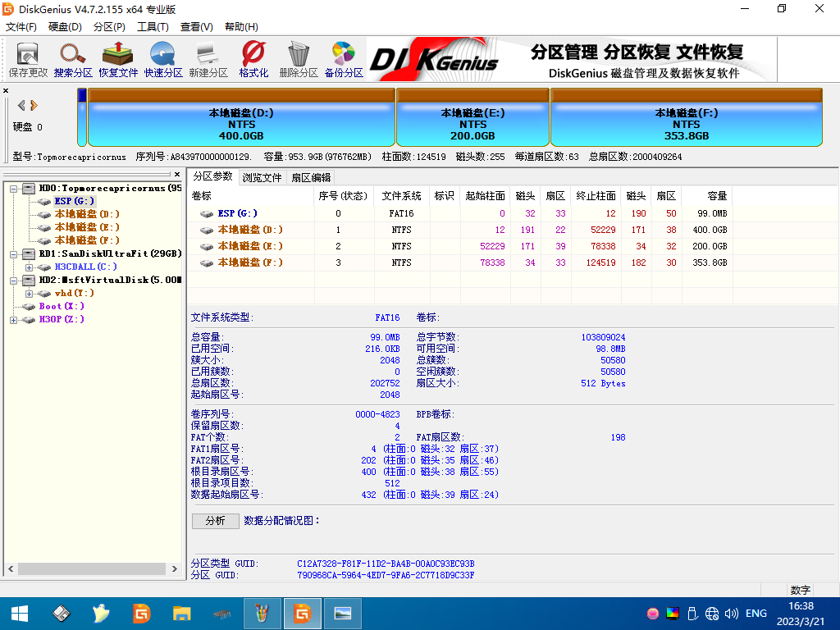Select the 本地磁盘 (F:) row in partition table
The image size is (840, 630).
click(x=461, y=262)
